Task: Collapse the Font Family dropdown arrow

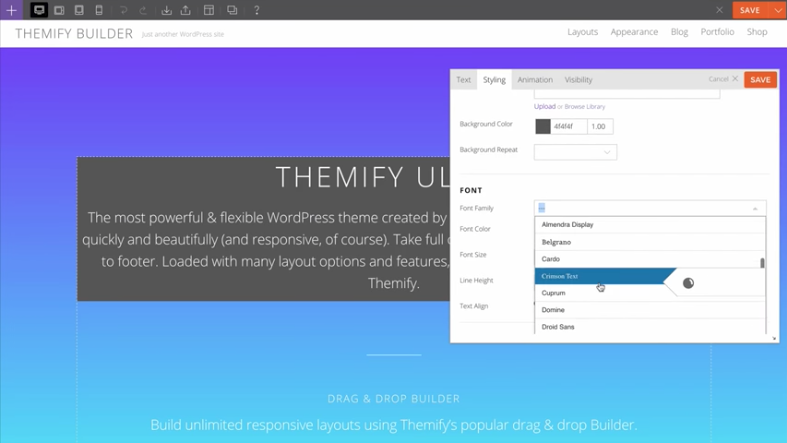Action: 755,208
